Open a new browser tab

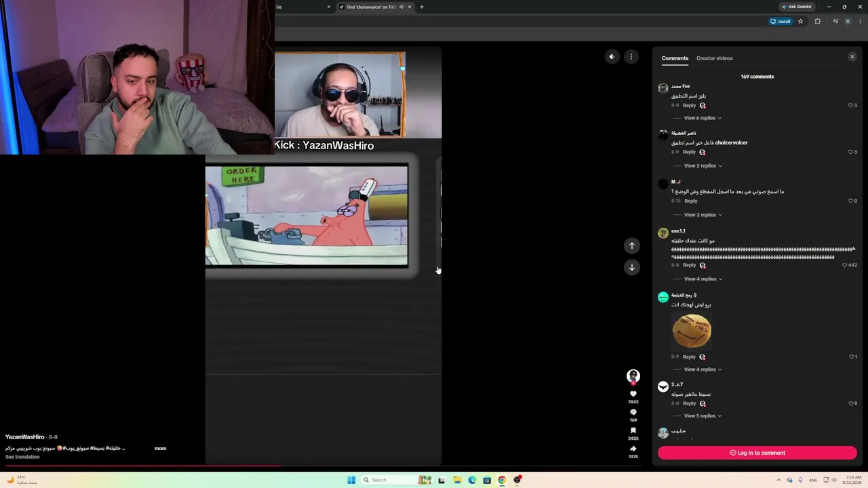(x=421, y=7)
